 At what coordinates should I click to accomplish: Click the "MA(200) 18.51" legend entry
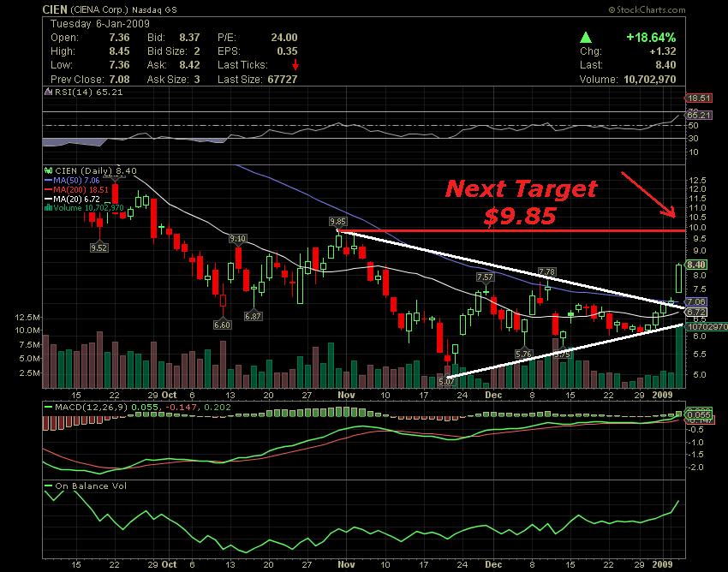click(x=81, y=189)
